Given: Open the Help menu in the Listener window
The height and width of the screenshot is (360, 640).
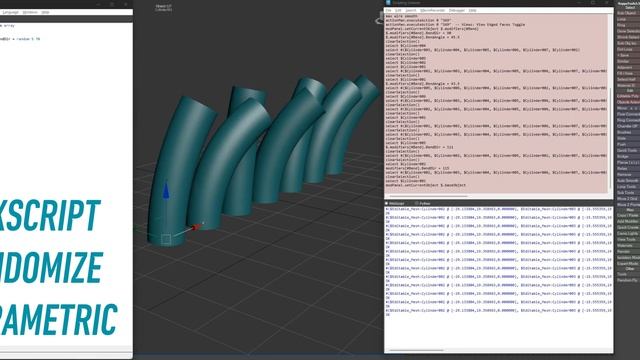Looking at the screenshot, I should [x=472, y=10].
